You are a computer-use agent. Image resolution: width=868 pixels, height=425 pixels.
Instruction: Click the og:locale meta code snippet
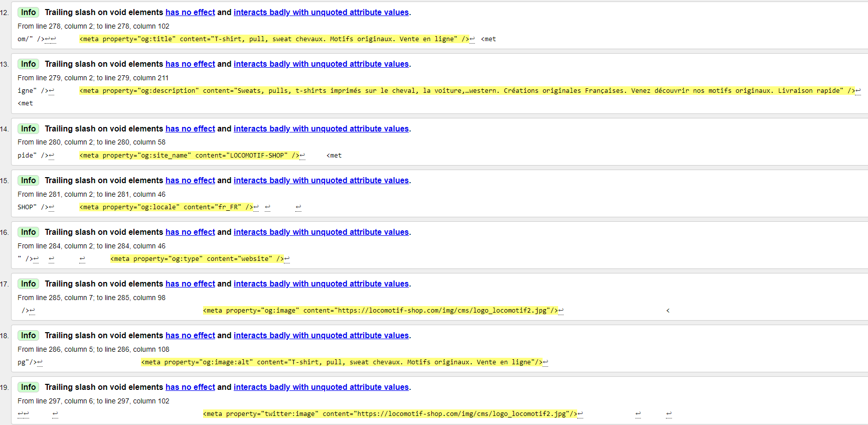click(166, 207)
